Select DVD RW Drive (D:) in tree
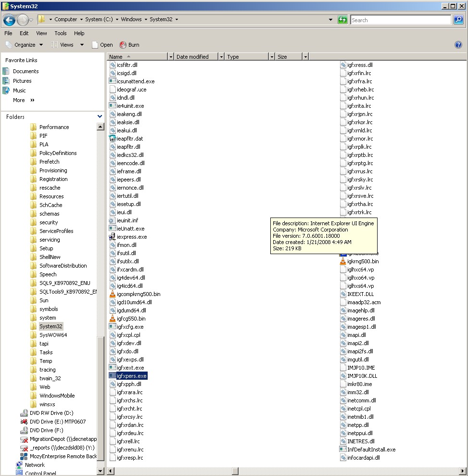 [51, 413]
